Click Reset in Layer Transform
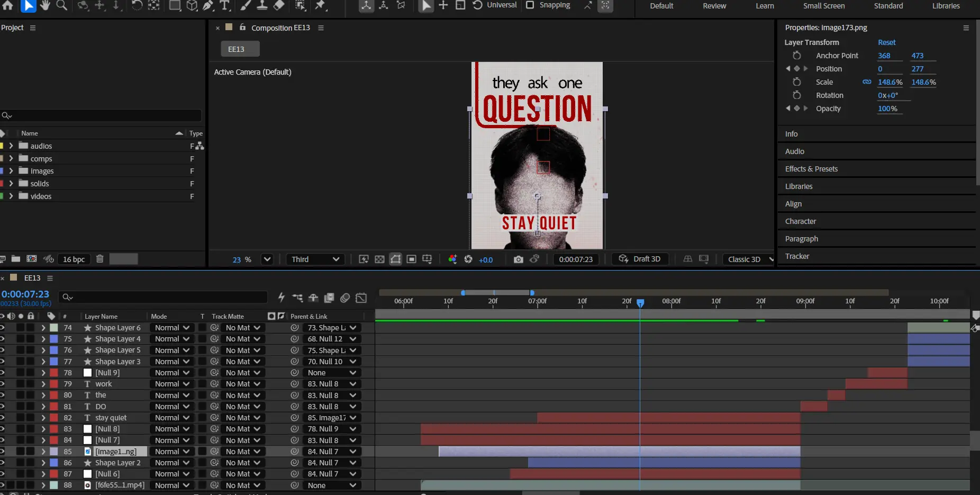This screenshot has height=495, width=980. (886, 42)
